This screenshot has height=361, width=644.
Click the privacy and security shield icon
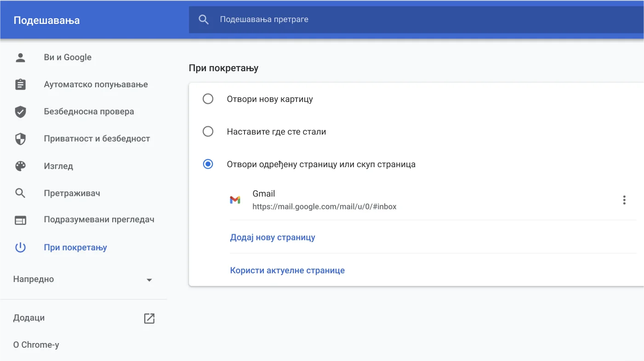point(20,138)
